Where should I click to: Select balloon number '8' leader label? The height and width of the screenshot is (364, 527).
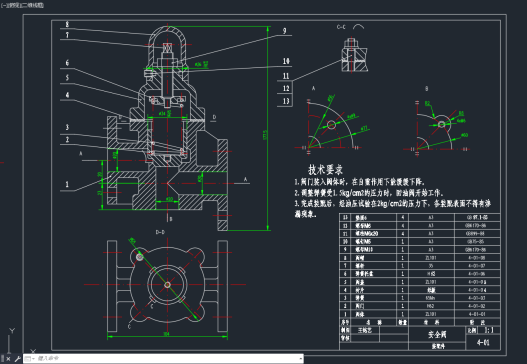(x=67, y=24)
